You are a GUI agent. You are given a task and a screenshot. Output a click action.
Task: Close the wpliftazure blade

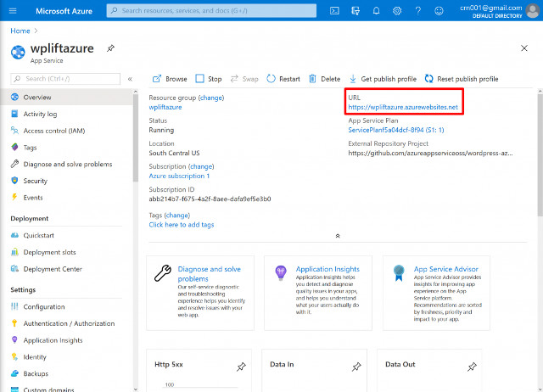pyautogui.click(x=524, y=48)
